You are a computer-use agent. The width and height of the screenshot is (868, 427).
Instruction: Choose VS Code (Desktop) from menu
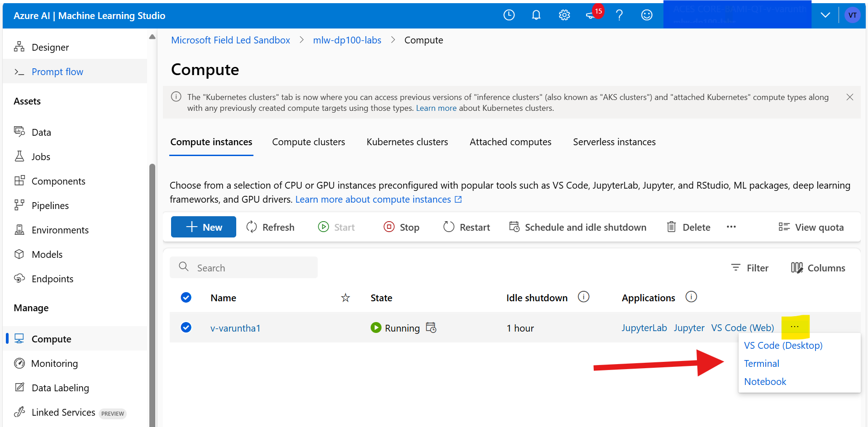point(783,346)
